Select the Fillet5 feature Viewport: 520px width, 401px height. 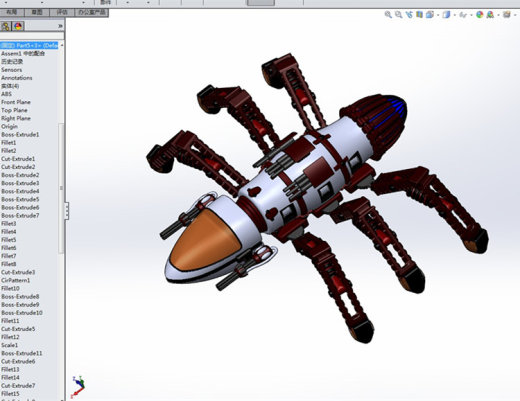[x=9, y=240]
